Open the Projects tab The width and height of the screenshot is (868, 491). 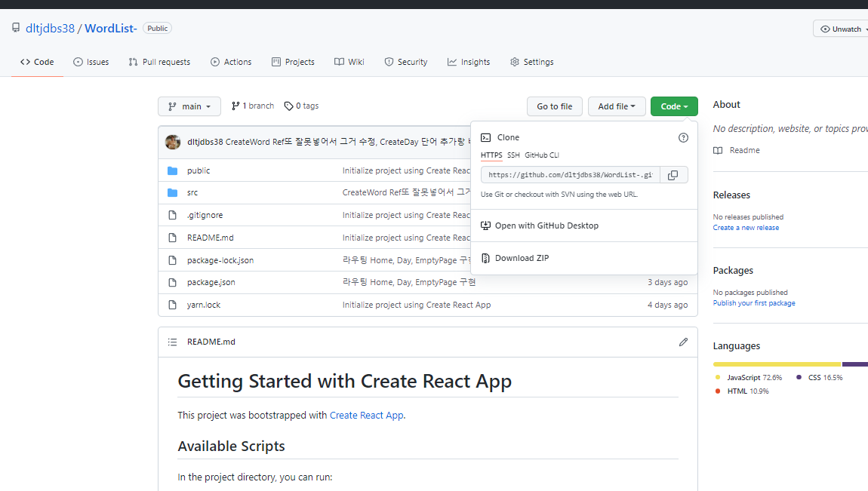tap(293, 62)
